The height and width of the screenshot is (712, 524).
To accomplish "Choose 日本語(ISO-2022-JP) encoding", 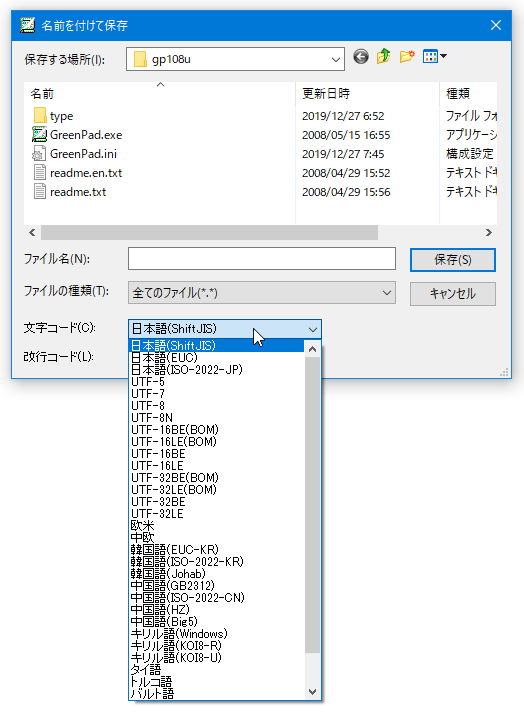I will tap(217, 370).
